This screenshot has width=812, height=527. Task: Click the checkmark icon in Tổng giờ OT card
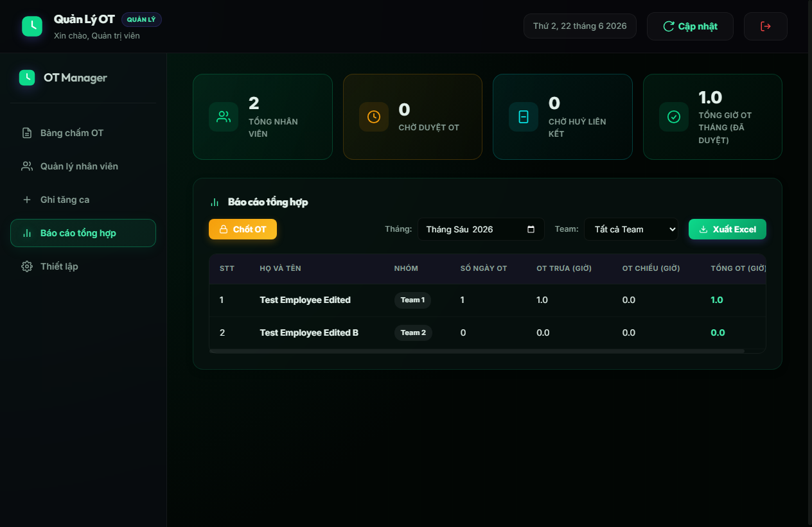674,117
